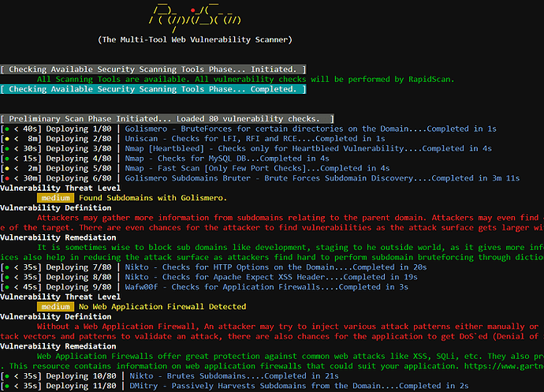Click red status dot beside Deploying 6/80
This screenshot has height=392, width=544.
coord(8,178)
